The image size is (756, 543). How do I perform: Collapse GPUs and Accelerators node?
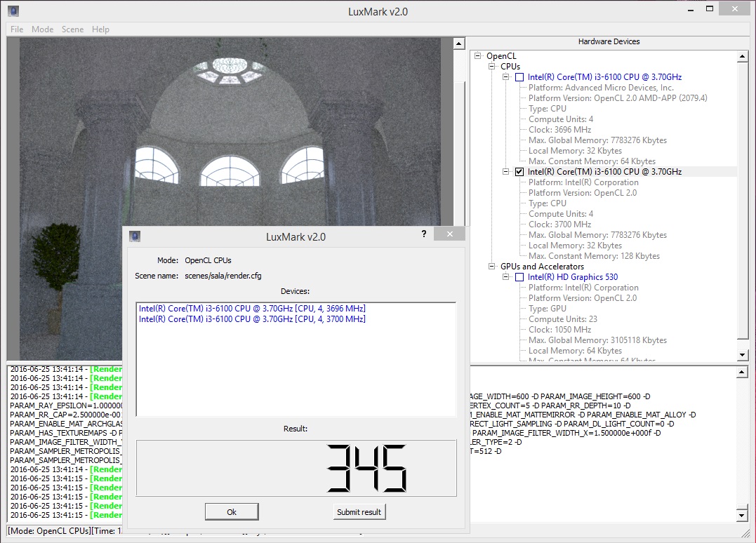[x=492, y=267]
